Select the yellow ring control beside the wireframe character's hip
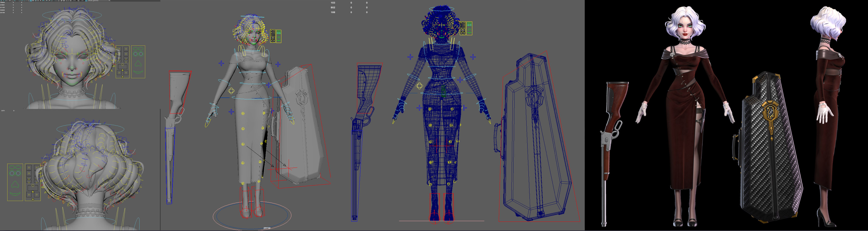The height and width of the screenshot is (231, 868). (419, 86)
